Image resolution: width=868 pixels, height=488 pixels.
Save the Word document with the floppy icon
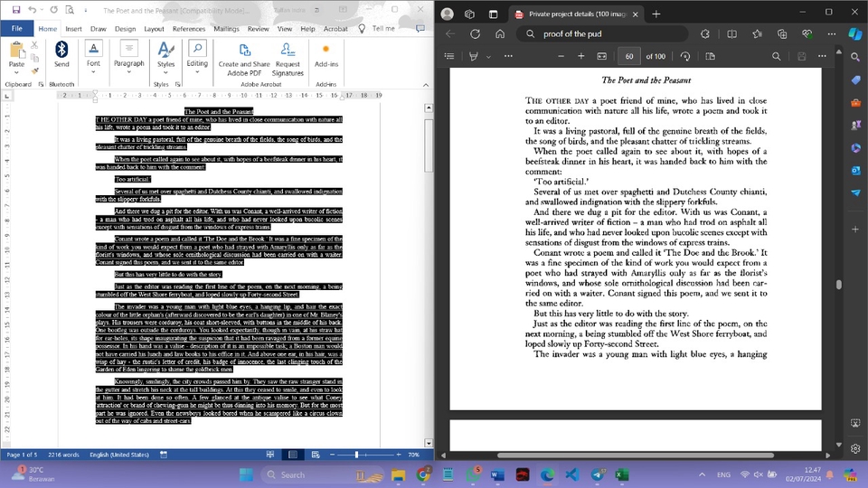[16, 9]
